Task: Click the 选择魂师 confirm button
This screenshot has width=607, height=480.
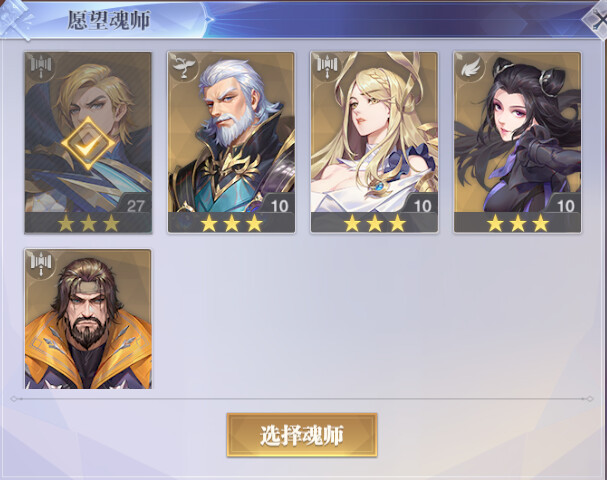Action: pos(302,435)
